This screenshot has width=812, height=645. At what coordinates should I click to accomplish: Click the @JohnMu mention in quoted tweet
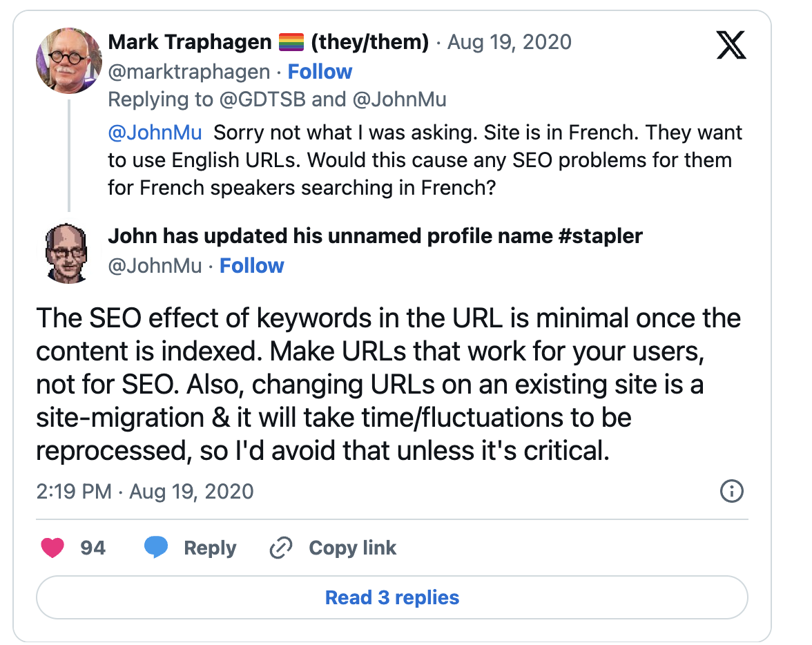click(x=155, y=131)
